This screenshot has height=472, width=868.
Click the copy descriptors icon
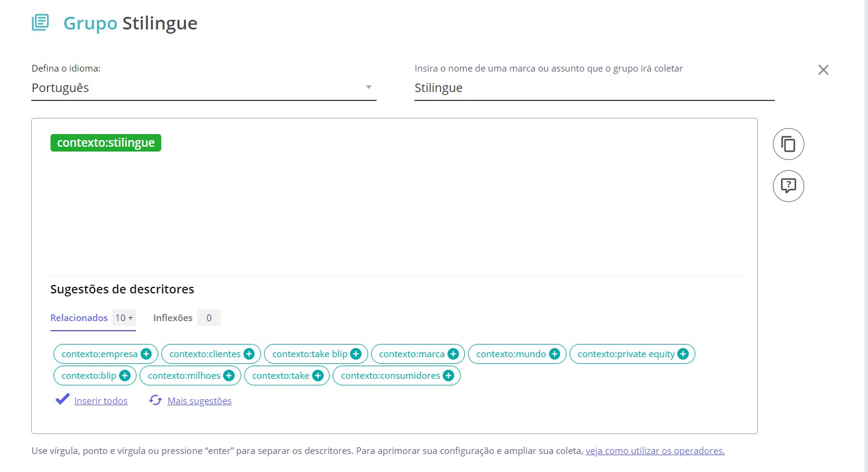788,144
